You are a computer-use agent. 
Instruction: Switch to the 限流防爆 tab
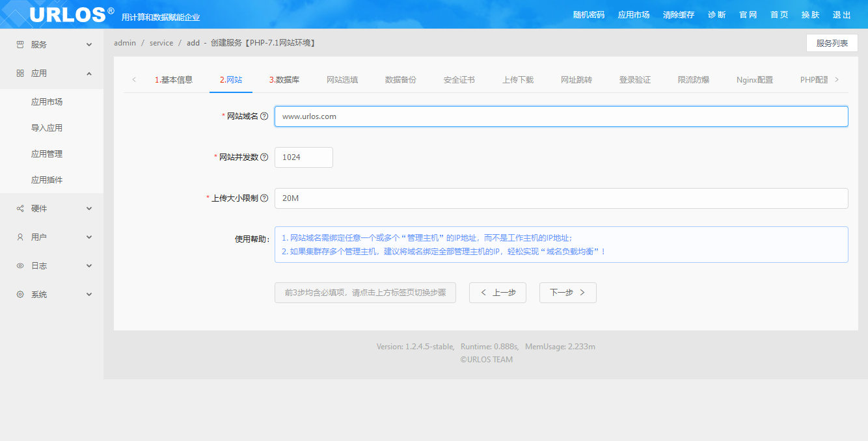pyautogui.click(x=694, y=80)
